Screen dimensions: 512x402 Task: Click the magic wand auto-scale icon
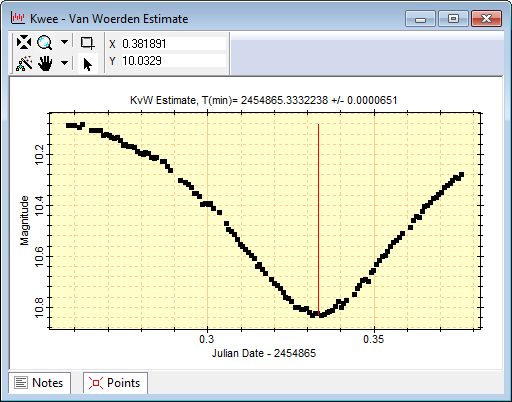coord(24,63)
